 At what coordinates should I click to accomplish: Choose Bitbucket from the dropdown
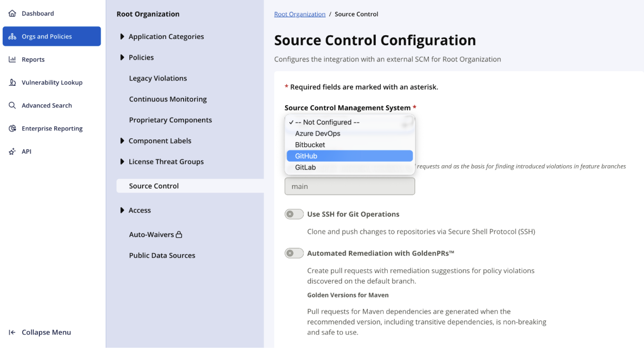click(350, 145)
